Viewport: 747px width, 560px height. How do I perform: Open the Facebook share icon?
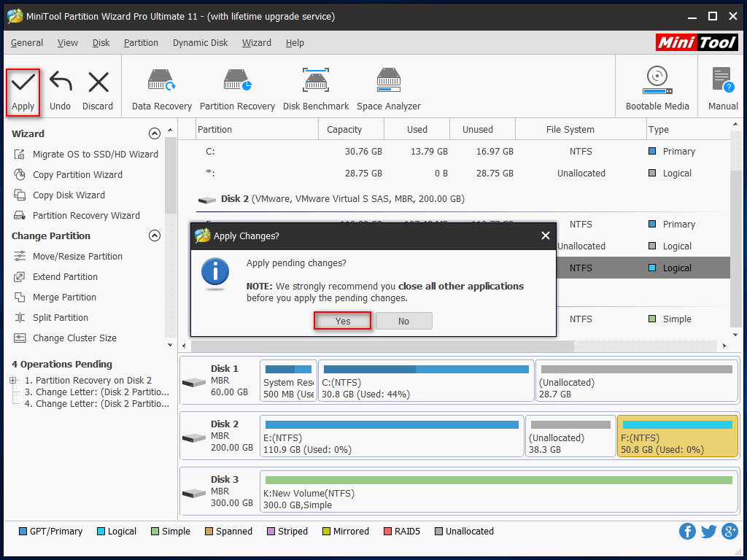click(x=687, y=531)
